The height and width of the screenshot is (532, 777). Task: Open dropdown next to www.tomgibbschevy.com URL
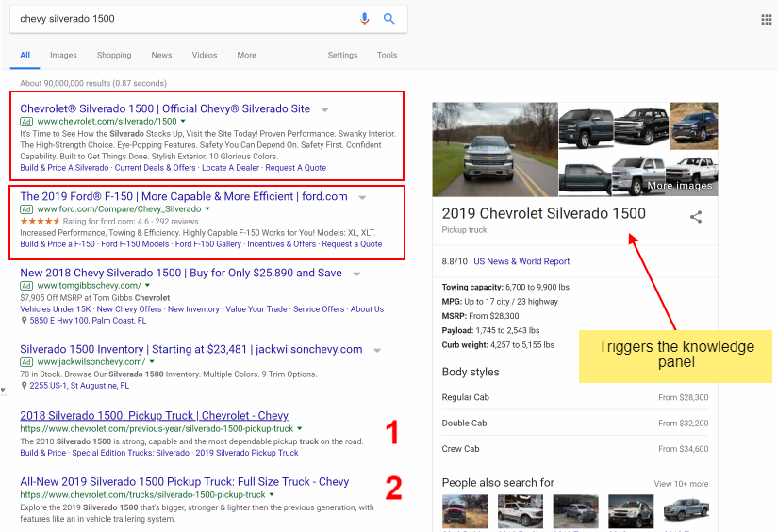click(x=147, y=285)
